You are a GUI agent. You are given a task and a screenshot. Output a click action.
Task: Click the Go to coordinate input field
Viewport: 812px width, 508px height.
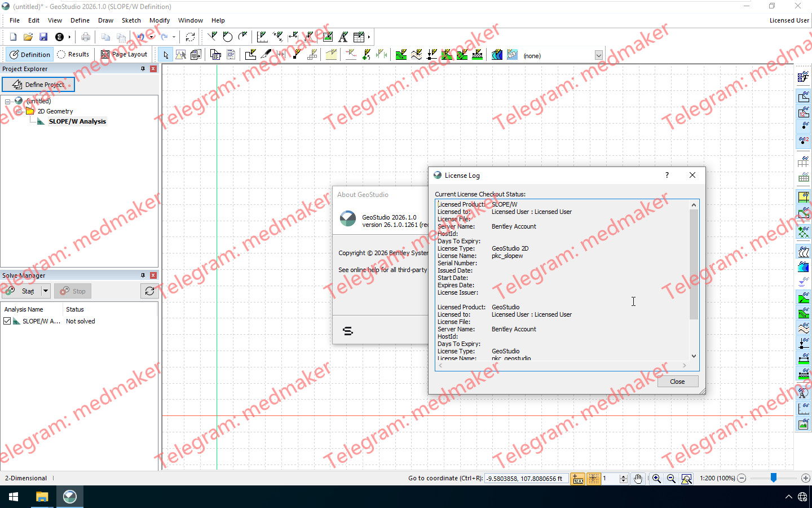(526, 479)
